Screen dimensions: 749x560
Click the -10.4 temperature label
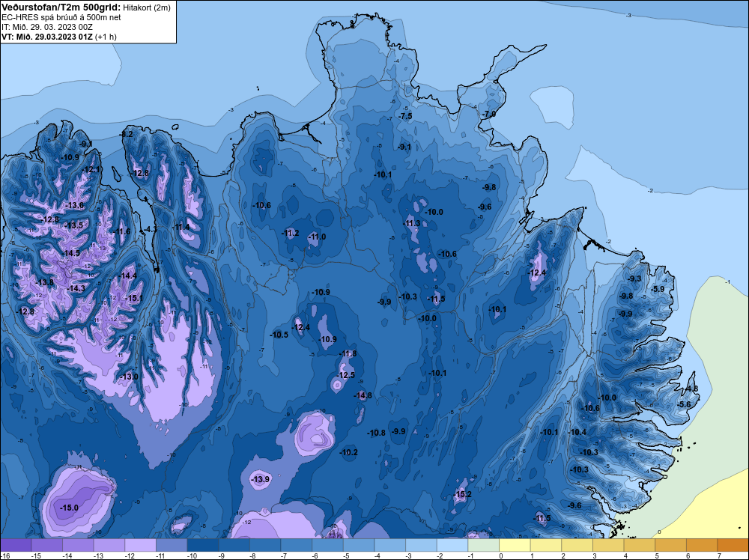pyautogui.click(x=577, y=432)
